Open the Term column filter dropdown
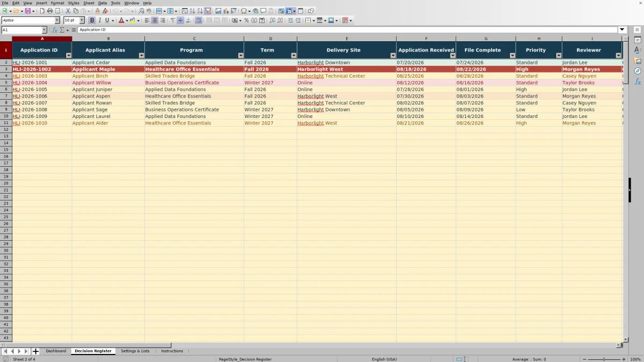The image size is (644, 362). coord(294,55)
